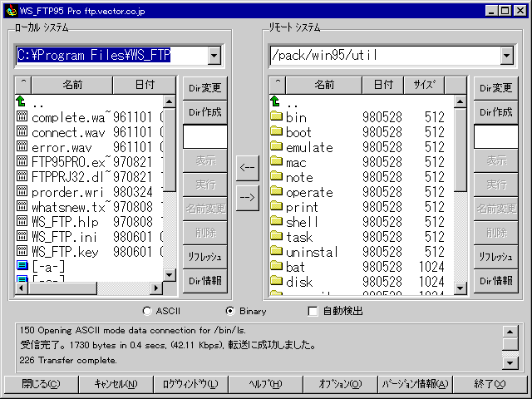Click the remote list ^ column header
The image size is (532, 399).
(x=278, y=85)
